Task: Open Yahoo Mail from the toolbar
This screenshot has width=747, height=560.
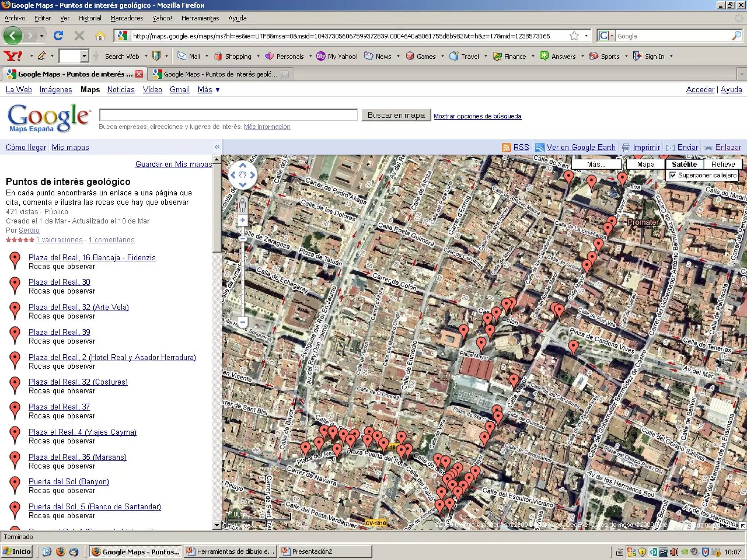Action: point(189,56)
